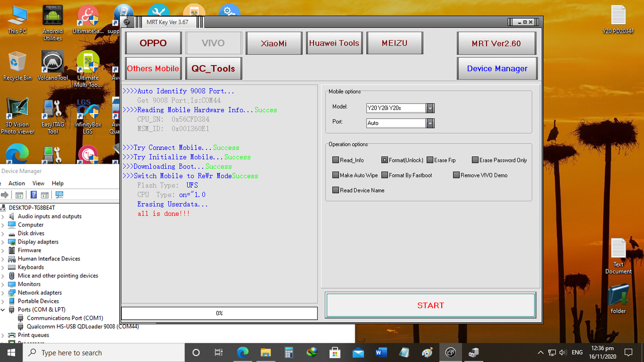Enable Remove VIVO Demo checkbox

(x=456, y=175)
